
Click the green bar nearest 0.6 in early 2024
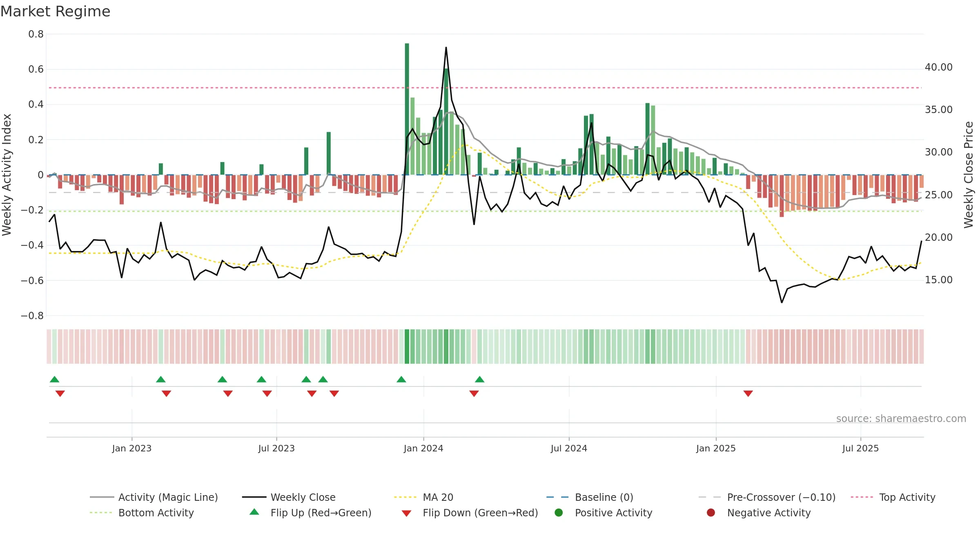pos(446,122)
